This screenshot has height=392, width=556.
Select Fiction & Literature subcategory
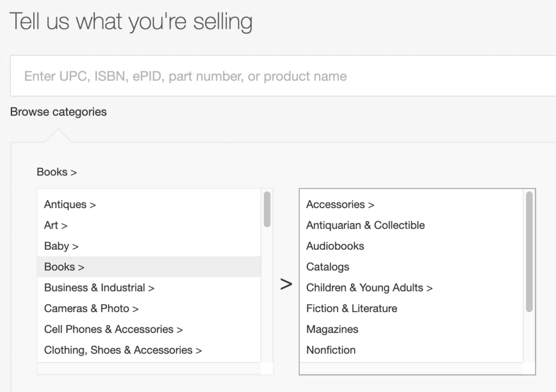tap(412, 308)
